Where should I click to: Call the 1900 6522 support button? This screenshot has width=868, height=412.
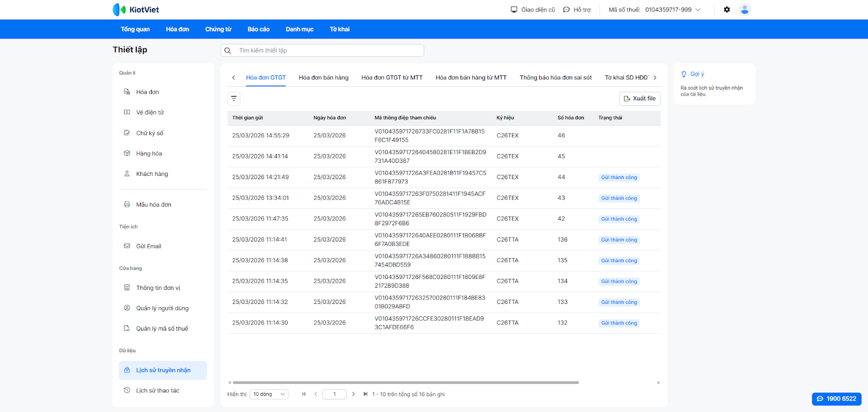tap(837, 398)
